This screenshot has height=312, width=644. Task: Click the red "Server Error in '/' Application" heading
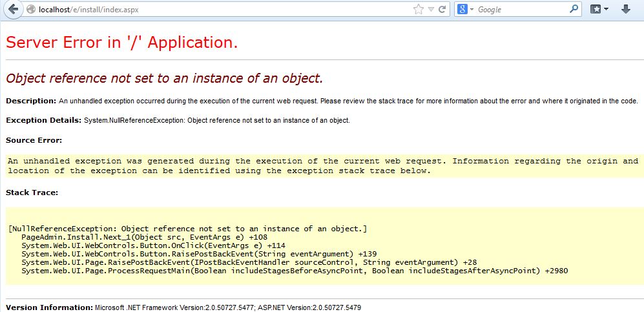(x=122, y=43)
